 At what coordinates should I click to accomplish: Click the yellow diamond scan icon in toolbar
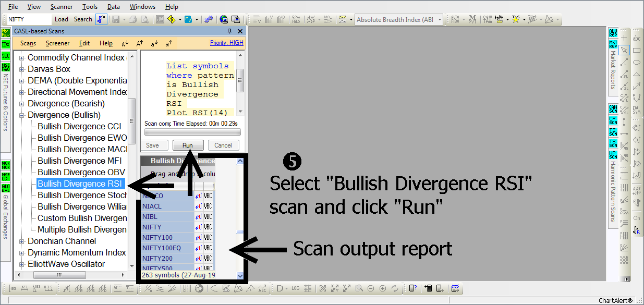coord(172,19)
